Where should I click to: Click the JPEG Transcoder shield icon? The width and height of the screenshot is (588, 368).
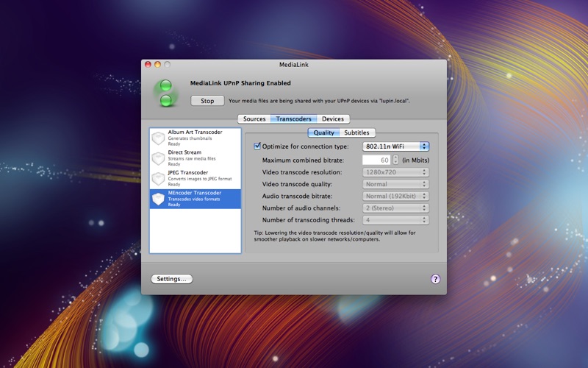(158, 179)
